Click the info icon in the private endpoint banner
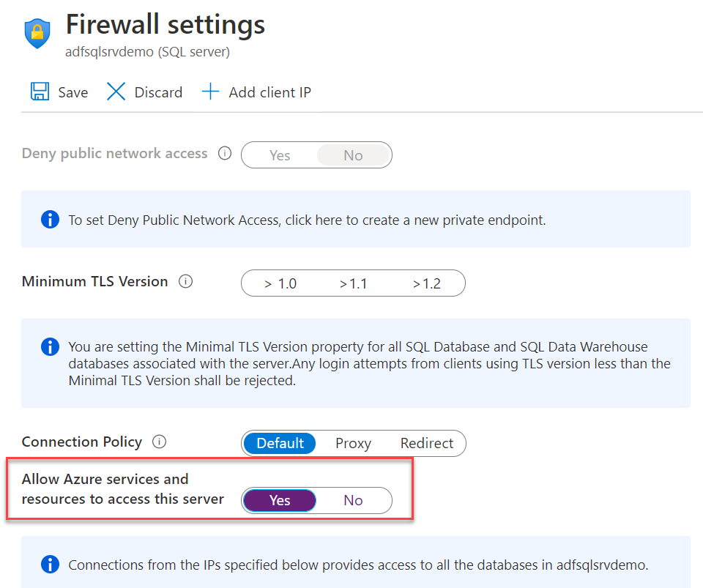The width and height of the screenshot is (703, 588). coord(50,219)
